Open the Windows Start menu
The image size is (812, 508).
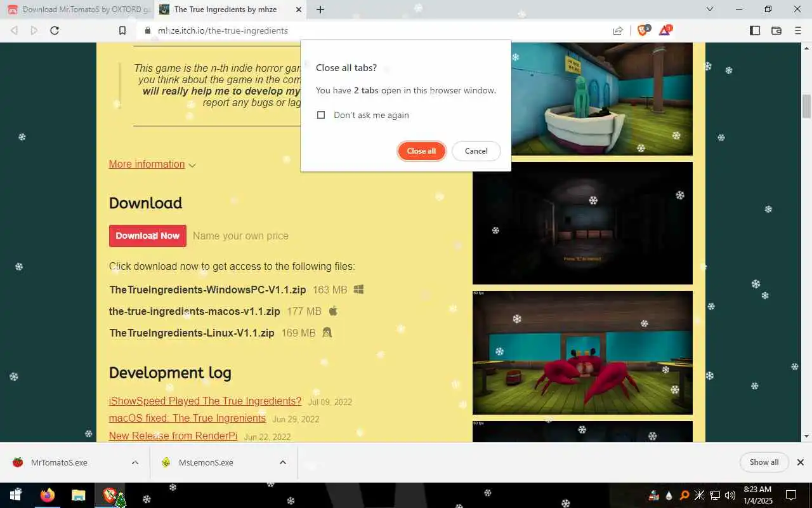[15, 495]
